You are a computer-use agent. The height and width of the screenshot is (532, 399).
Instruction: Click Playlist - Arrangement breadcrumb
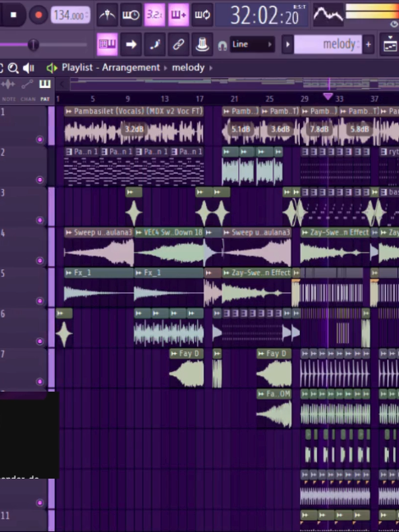tap(111, 67)
